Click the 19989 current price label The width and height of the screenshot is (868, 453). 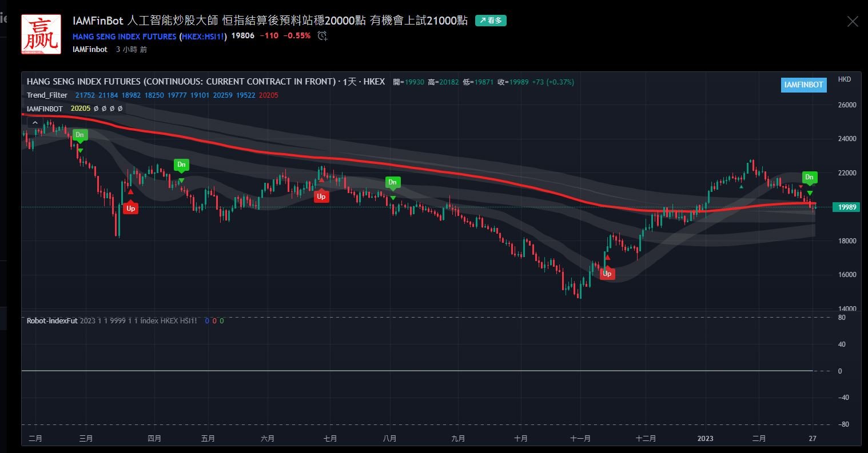pos(847,207)
